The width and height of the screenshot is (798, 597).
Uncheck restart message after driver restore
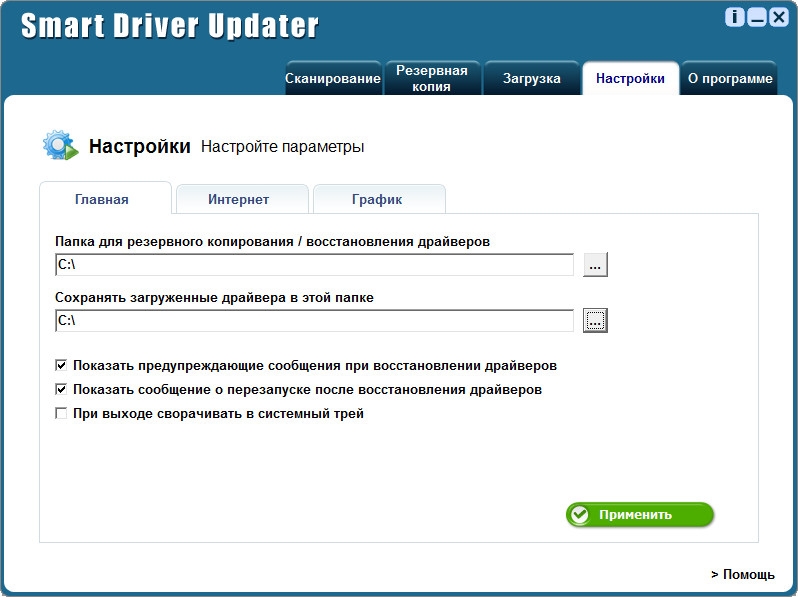tap(61, 389)
